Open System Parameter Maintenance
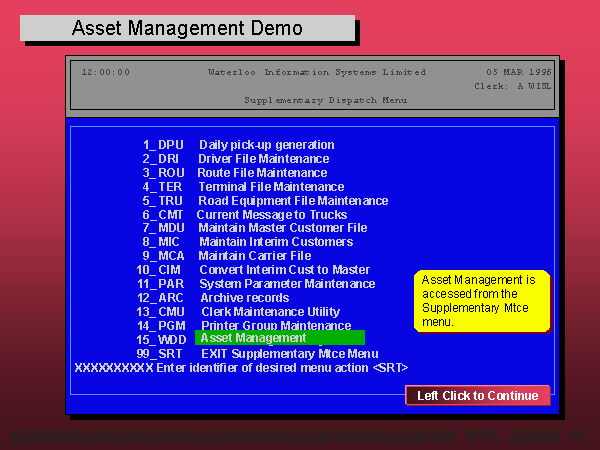This screenshot has height=450, width=600. tap(287, 284)
